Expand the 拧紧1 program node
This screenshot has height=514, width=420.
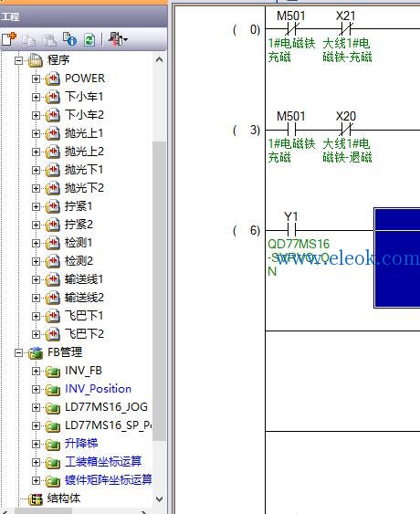click(x=36, y=206)
